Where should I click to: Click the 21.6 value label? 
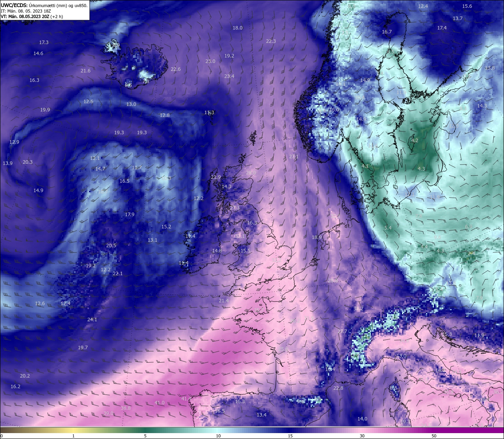pyautogui.click(x=85, y=71)
